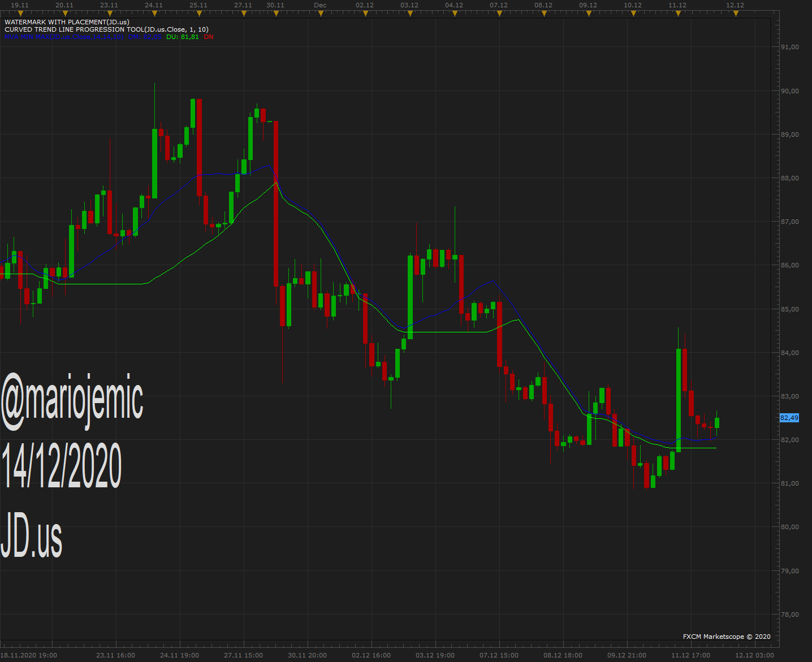
Task: Click the 07.12 15:00 time axis label
Action: click(x=499, y=655)
